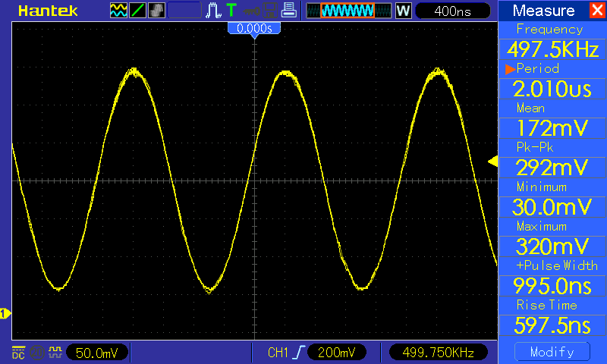Click the 499.750KHz frequency counter readout
607x364 pixels.
pyautogui.click(x=439, y=353)
